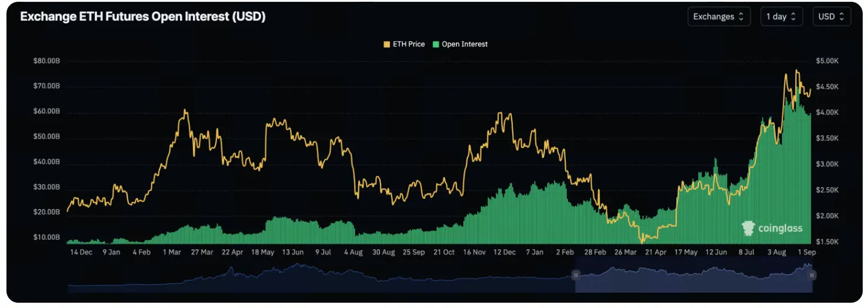Click the 16 Nov date label
The image size is (868, 308).
point(474,252)
